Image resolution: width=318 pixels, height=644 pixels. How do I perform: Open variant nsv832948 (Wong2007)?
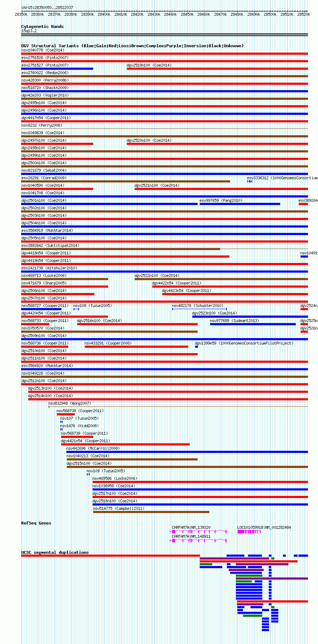70,404
